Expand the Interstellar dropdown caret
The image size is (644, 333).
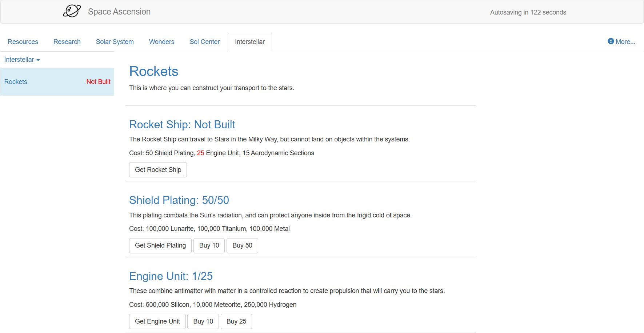[x=38, y=60]
